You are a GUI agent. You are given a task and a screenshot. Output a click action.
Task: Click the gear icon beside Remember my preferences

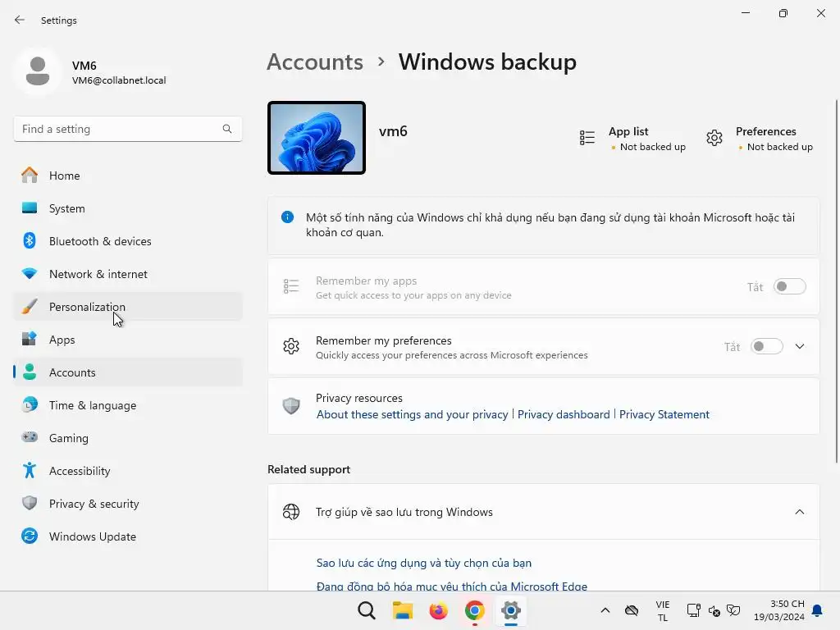pos(291,346)
